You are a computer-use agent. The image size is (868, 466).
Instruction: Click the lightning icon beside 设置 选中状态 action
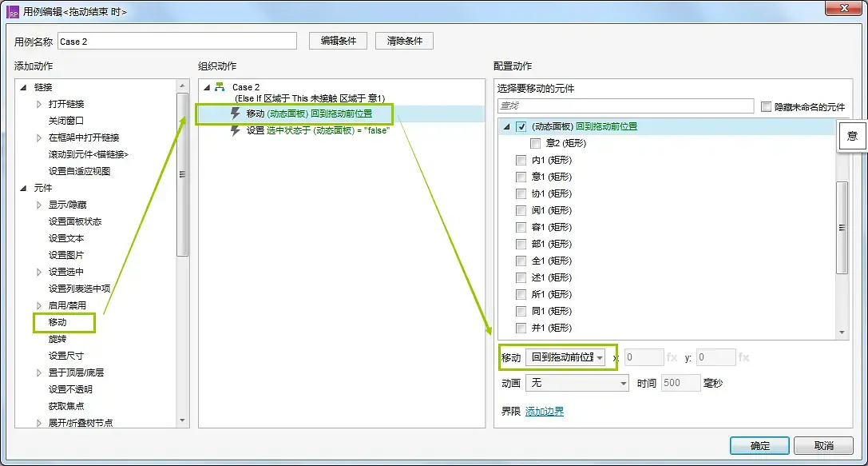pyautogui.click(x=236, y=130)
